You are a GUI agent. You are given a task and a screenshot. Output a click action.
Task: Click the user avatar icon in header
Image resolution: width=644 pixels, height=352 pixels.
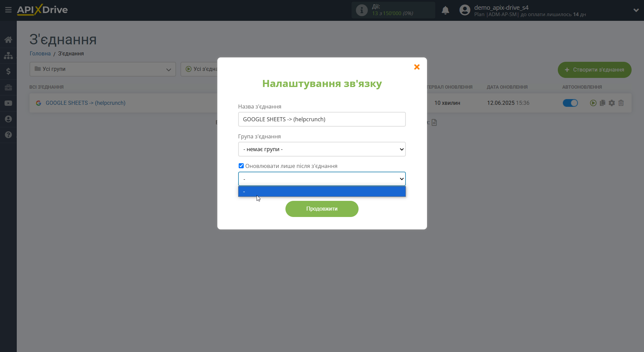pos(465,10)
